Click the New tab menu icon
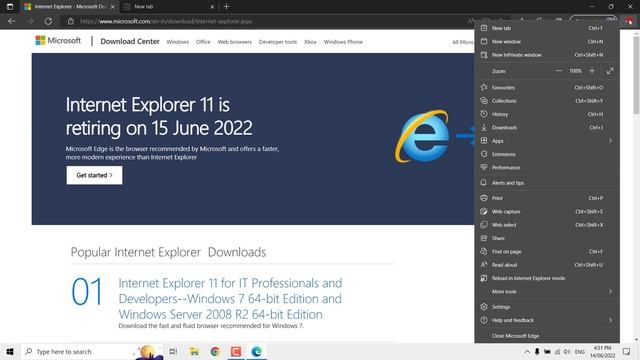The width and height of the screenshot is (640, 360). tap(484, 28)
